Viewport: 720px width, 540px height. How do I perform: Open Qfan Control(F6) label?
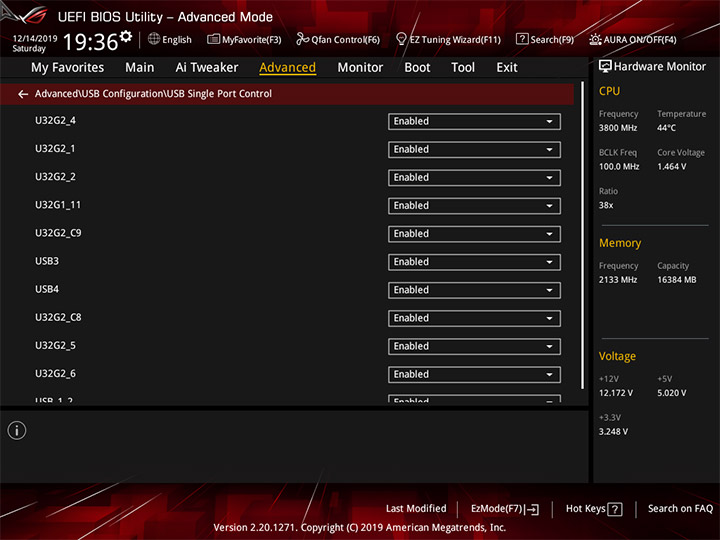point(345,40)
